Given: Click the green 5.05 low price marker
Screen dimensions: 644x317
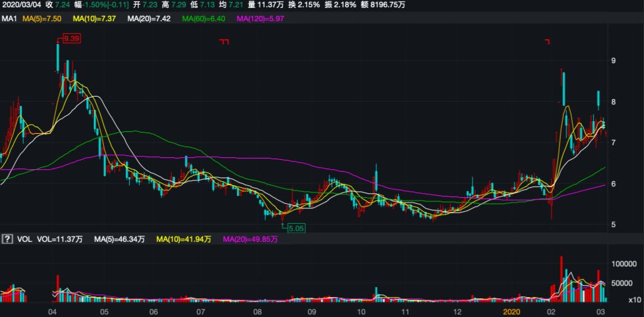Looking at the screenshot, I should tap(295, 228).
